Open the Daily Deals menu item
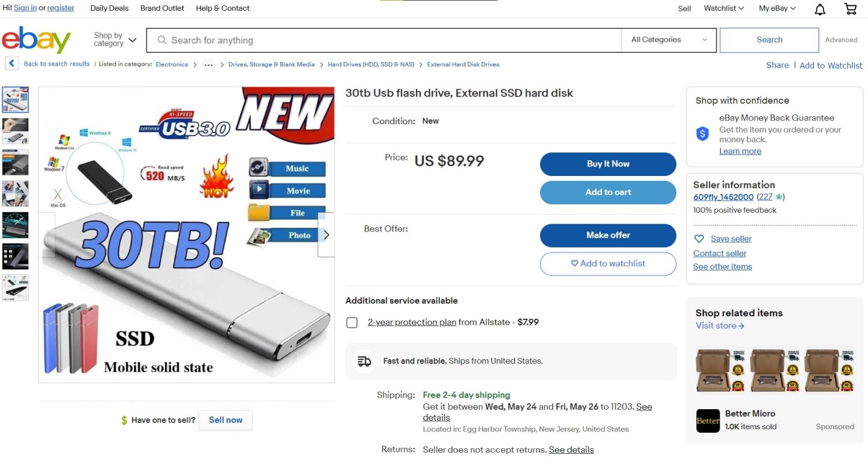The image size is (868, 461). [108, 8]
